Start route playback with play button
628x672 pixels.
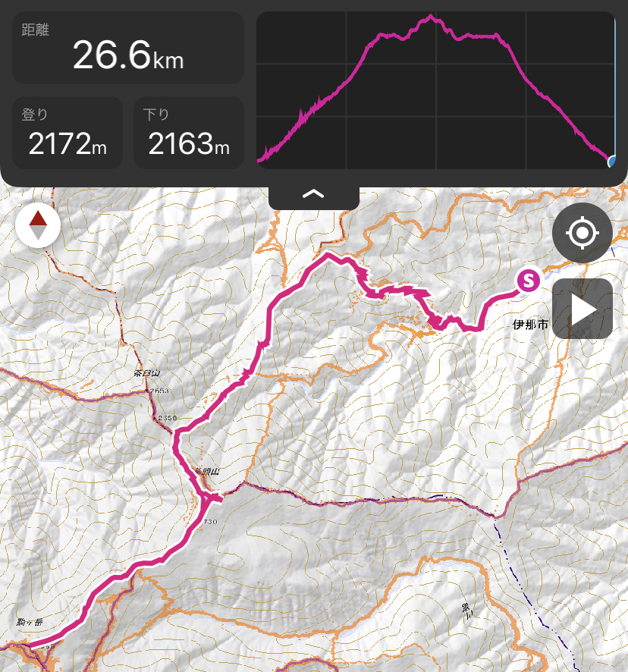582,309
